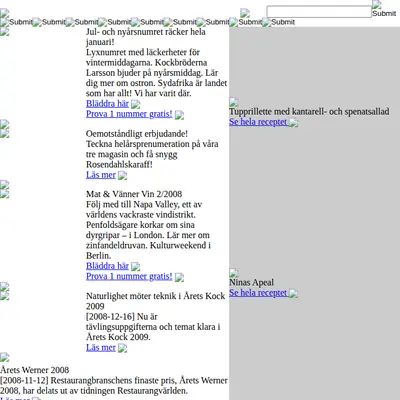Click heading Oemotståndligt erbjudande!
The image size is (400, 400).
[x=137, y=134]
